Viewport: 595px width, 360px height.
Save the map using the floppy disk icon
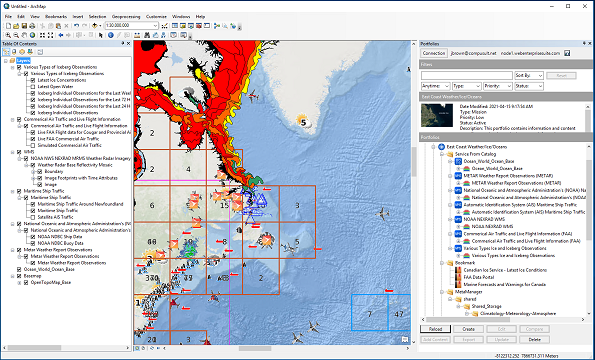click(24, 26)
